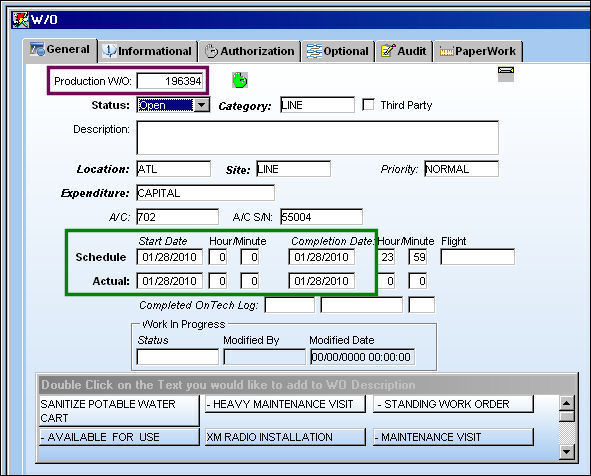Click the A/C field showing 702
Image resolution: width=591 pixels, height=476 pixels.
[x=178, y=217]
